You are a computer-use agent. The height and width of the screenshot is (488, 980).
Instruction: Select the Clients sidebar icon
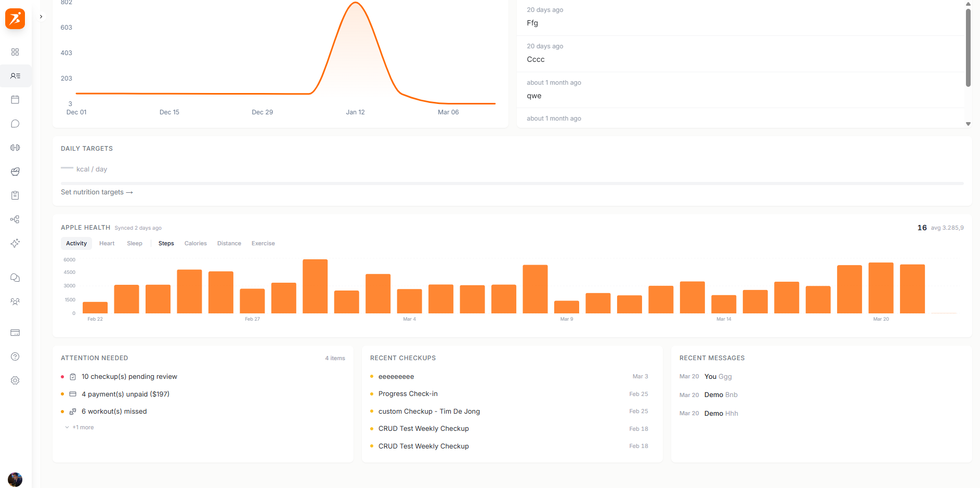(x=15, y=76)
